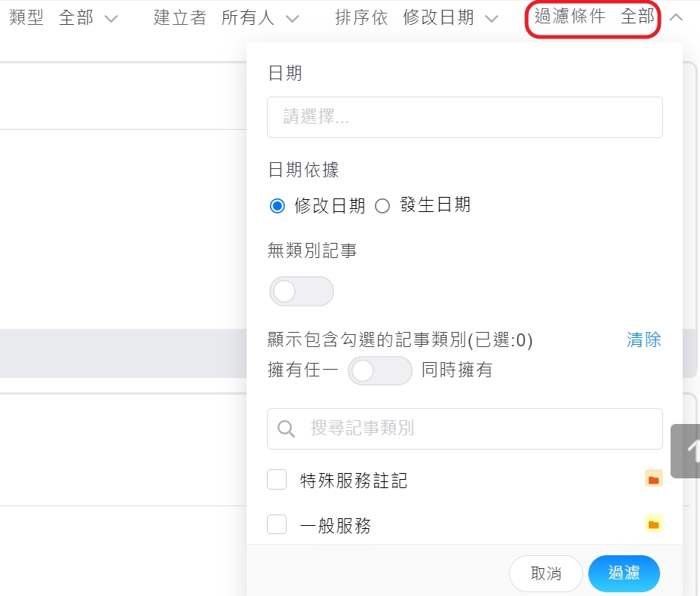The height and width of the screenshot is (596, 700).
Task: Check the 特殊服務註記 checkbox
Action: (x=278, y=480)
